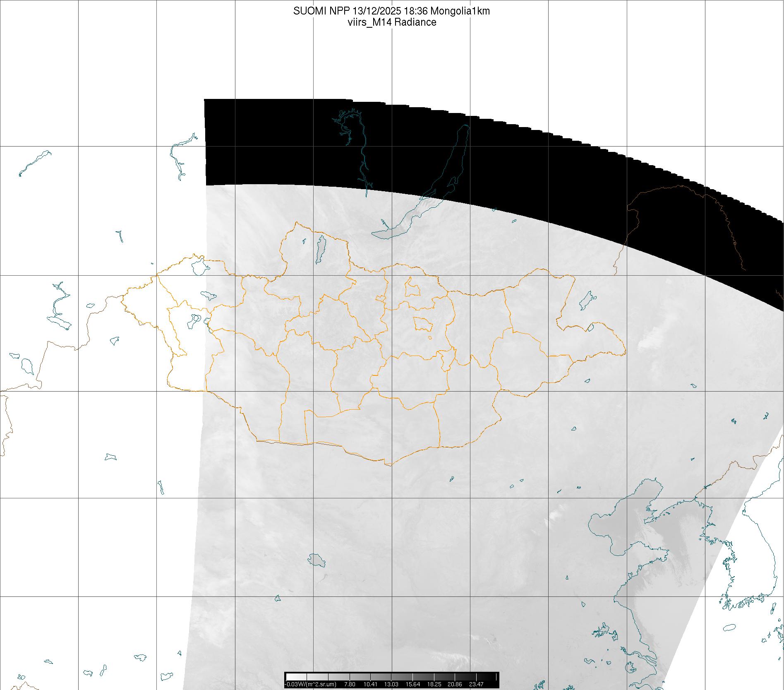Image resolution: width=784 pixels, height=690 pixels.
Task: Click the colorbar value "18.25"
Action: tap(434, 684)
